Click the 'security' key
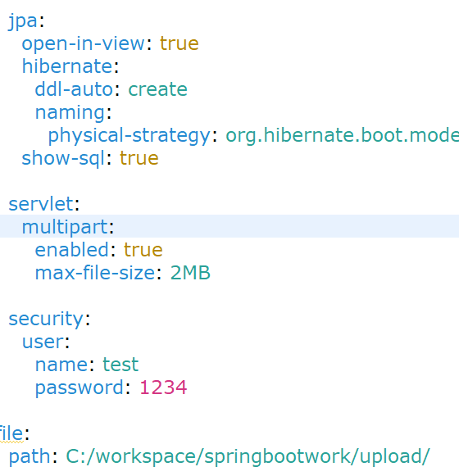The height and width of the screenshot is (476, 459). [x=46, y=319]
